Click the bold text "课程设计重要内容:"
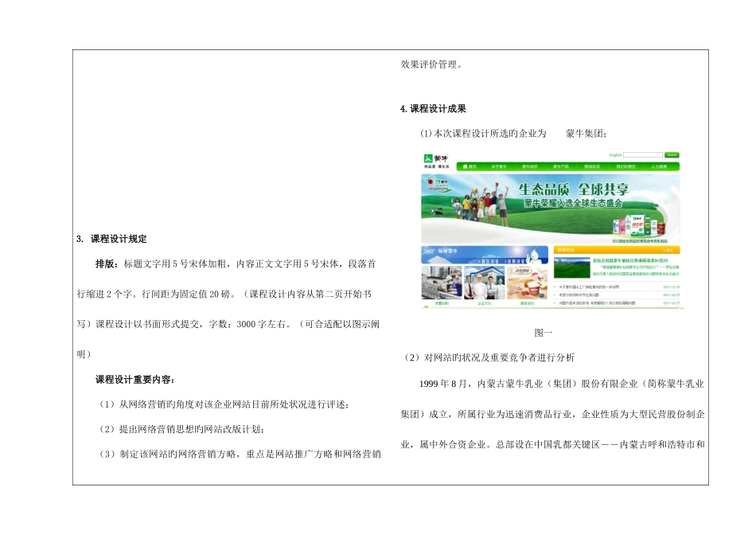This screenshot has height=535, width=756. tap(135, 380)
